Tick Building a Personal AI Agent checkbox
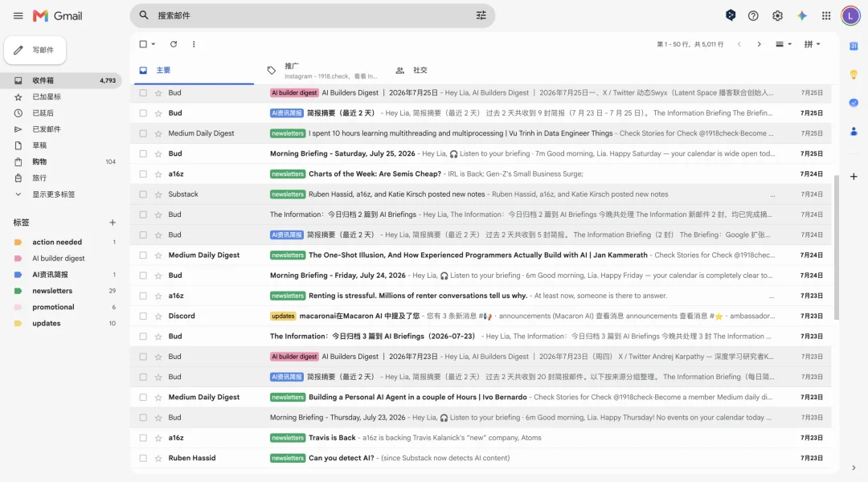Image resolution: width=868 pixels, height=482 pixels. (143, 398)
